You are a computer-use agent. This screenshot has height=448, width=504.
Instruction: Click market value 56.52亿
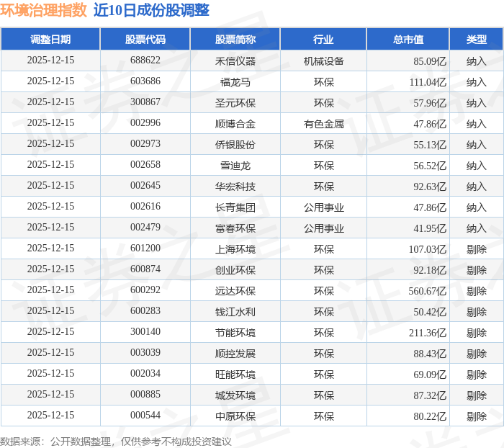pos(430,166)
